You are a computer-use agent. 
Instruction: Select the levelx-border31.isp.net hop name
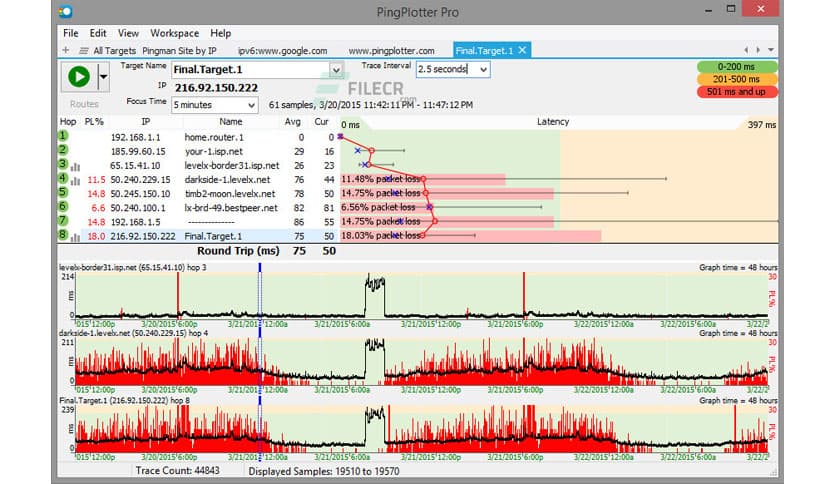pyautogui.click(x=232, y=166)
